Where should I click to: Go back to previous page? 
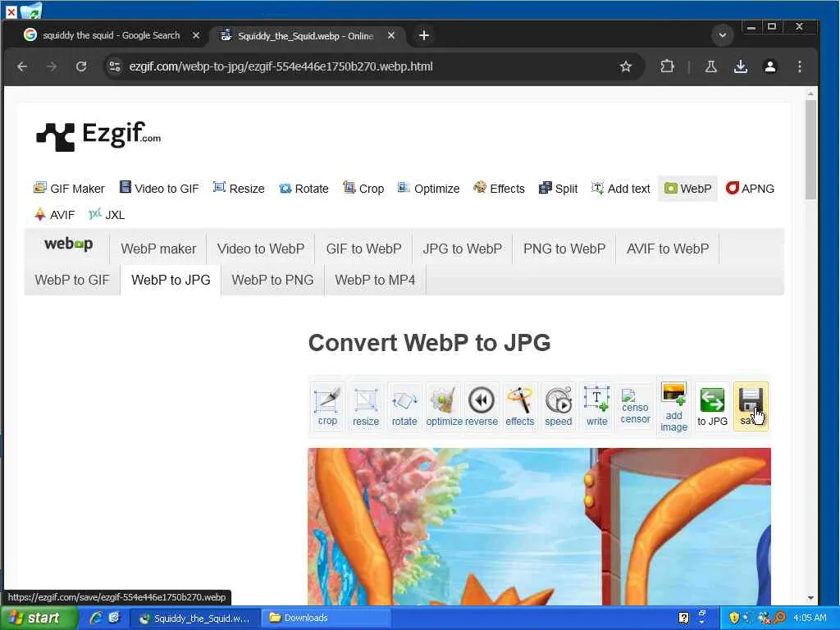(22, 66)
